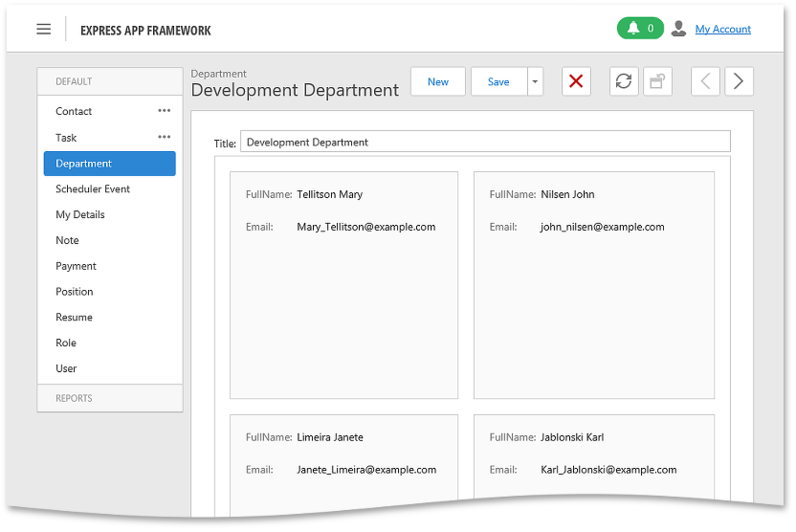Go to previous record arrow
Screen dimensions: 796x532
[705, 81]
